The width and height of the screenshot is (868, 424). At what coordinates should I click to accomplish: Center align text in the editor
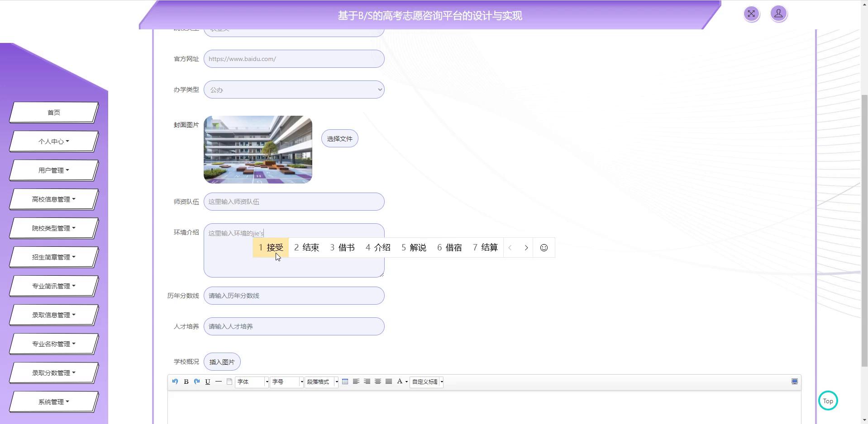pos(378,382)
